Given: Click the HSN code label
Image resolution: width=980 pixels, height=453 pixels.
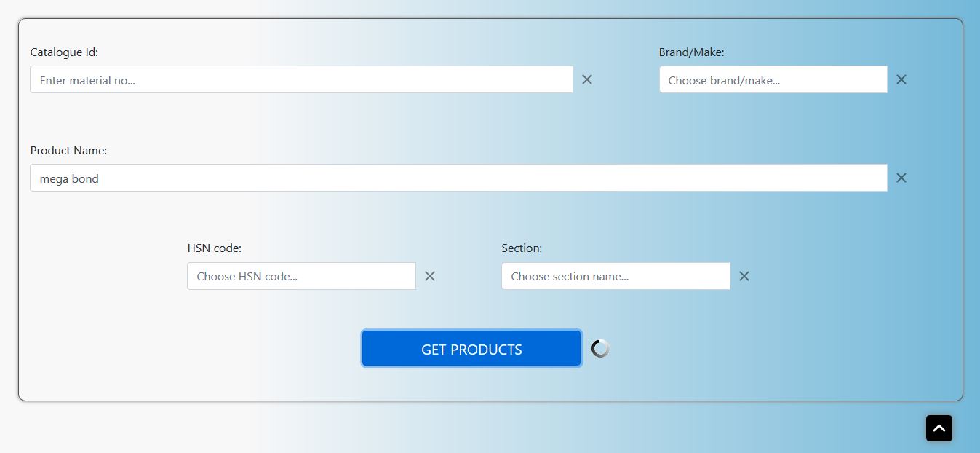Looking at the screenshot, I should click(x=214, y=248).
